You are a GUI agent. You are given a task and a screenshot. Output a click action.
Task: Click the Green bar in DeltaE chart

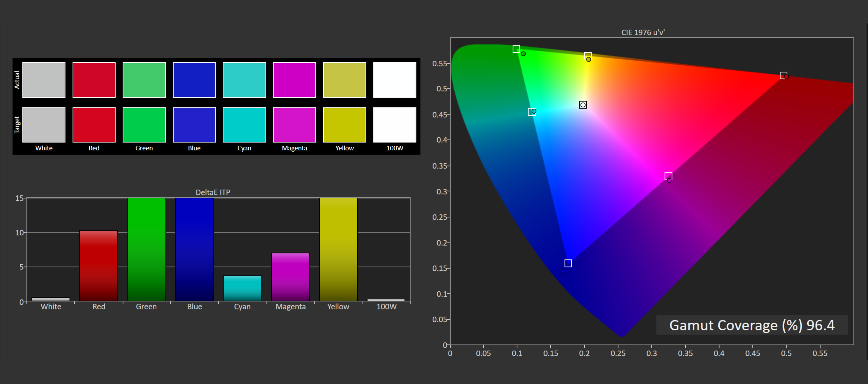(x=146, y=249)
